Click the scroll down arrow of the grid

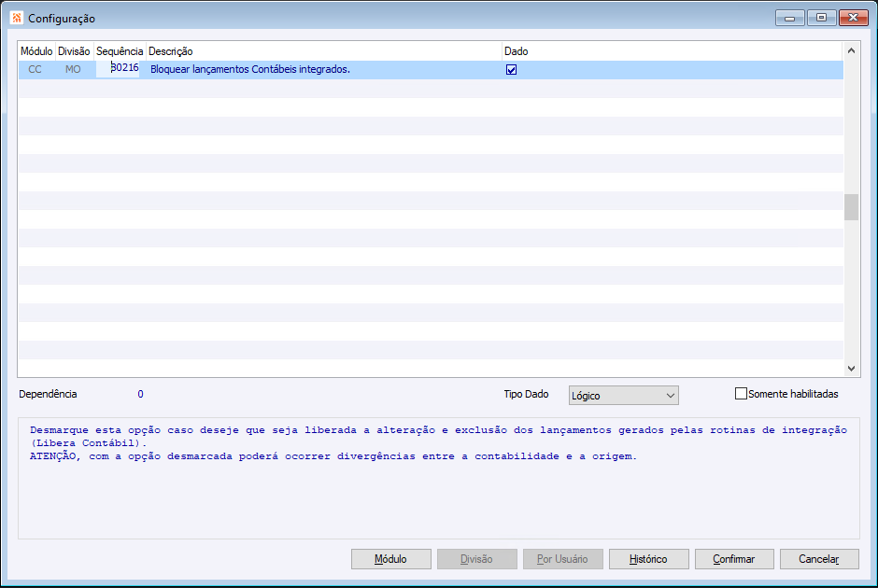(x=851, y=368)
